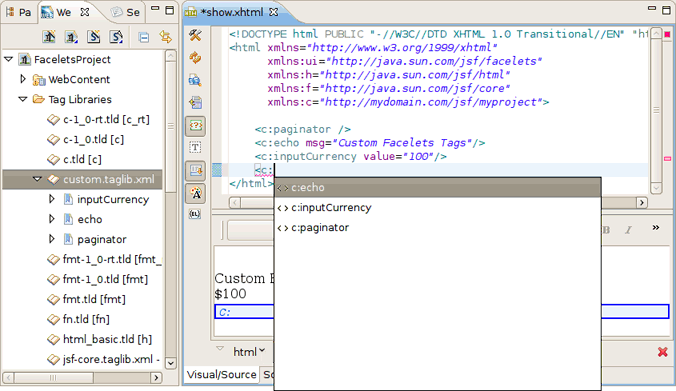Expand the echo tag node
This screenshot has height=391, width=676.
pyautogui.click(x=52, y=219)
